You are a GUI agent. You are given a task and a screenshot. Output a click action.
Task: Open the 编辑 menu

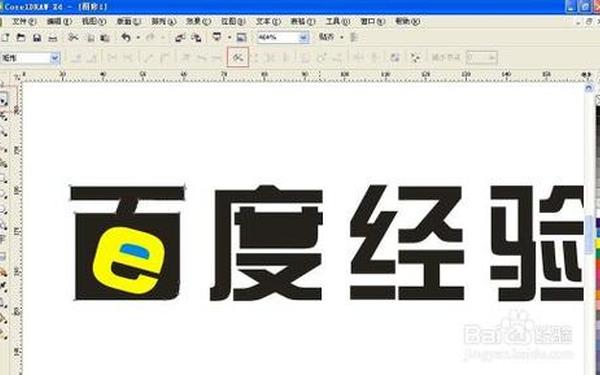[x=59, y=21]
